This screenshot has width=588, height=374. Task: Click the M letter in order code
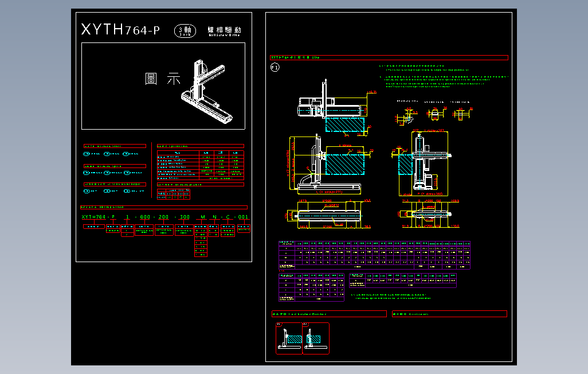point(203,217)
